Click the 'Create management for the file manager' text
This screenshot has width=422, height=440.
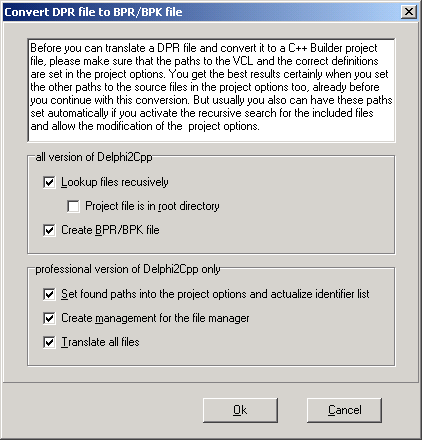point(155,318)
